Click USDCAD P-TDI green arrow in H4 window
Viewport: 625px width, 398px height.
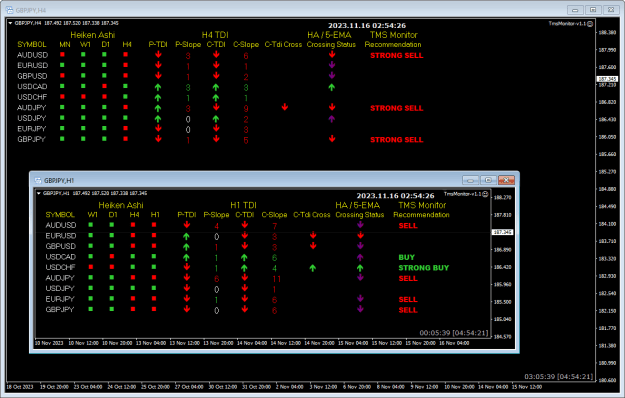(158, 87)
